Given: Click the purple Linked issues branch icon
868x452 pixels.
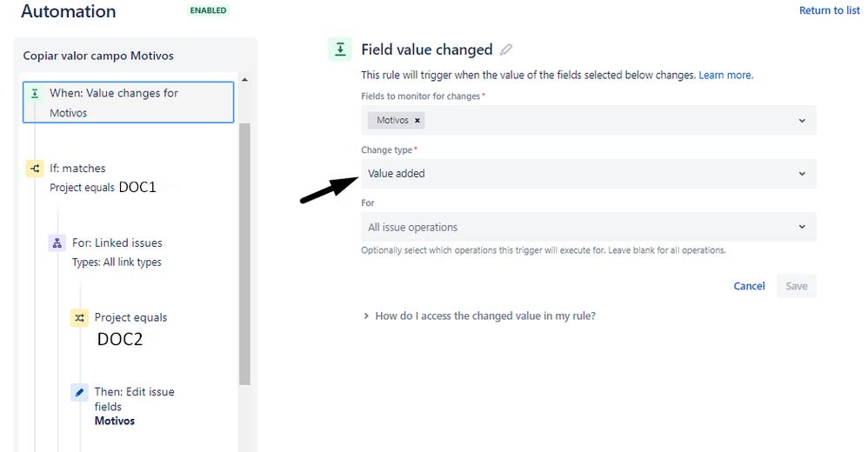Looking at the screenshot, I should pyautogui.click(x=57, y=243).
